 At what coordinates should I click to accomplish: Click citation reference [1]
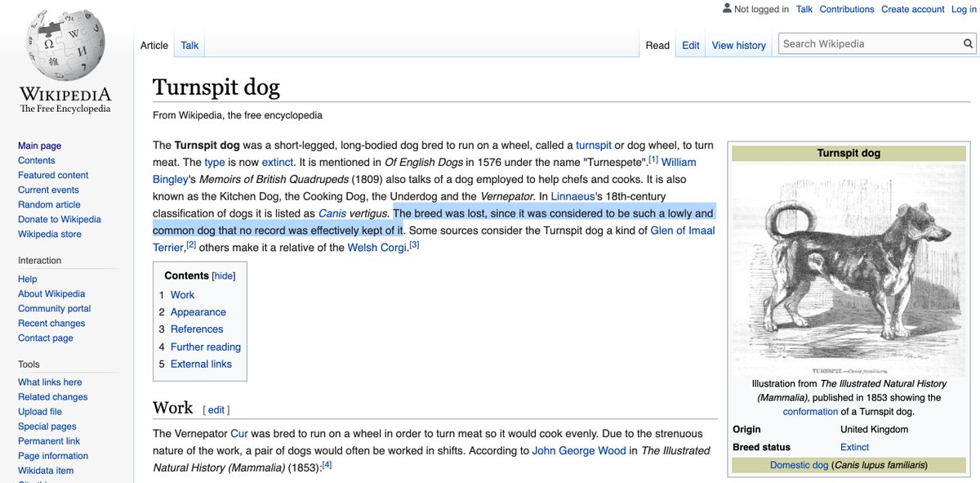653,159
